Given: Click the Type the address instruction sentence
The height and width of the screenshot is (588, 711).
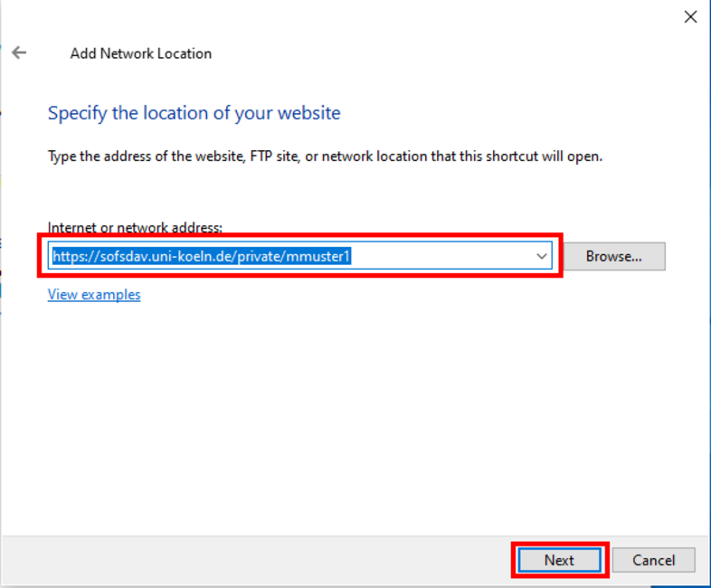Looking at the screenshot, I should pos(325,156).
